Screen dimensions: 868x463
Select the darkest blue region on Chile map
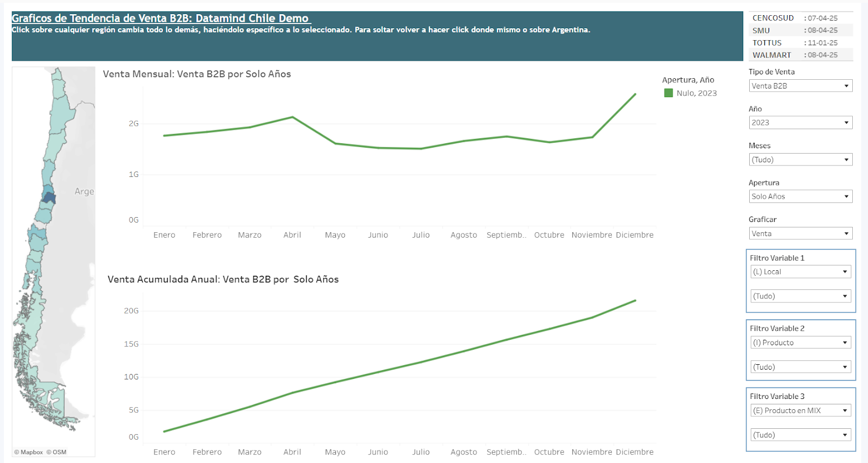tap(49, 198)
